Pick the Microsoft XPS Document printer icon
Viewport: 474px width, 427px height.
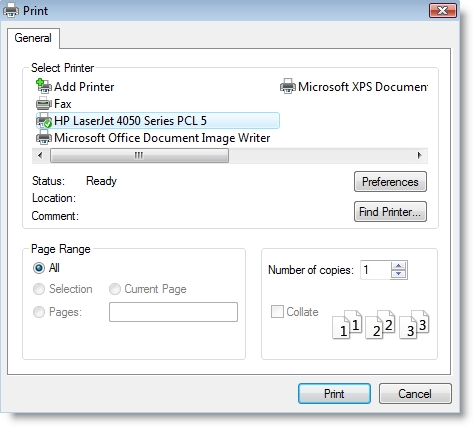point(288,86)
